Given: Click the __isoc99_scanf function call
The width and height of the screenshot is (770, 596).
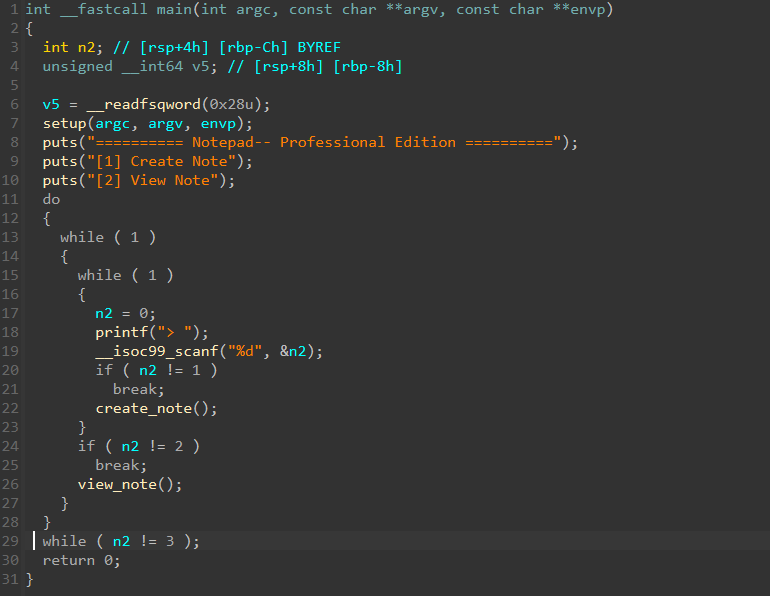Looking at the screenshot, I should pyautogui.click(x=157, y=352).
